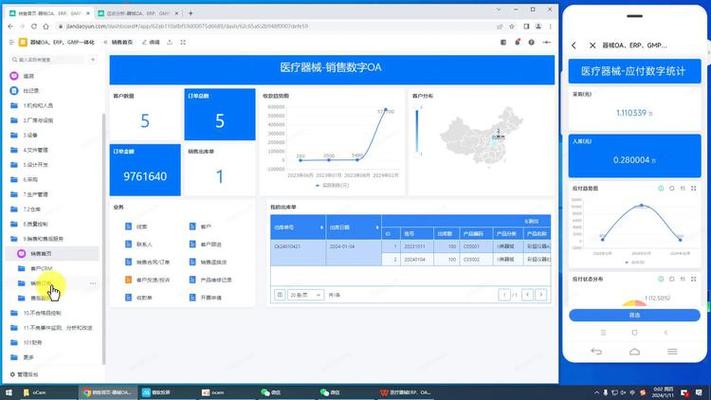The width and height of the screenshot is (711, 400).
Task: Tap the phone back navigation arrow
Action: 596,351
